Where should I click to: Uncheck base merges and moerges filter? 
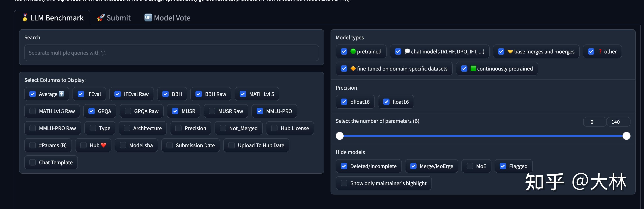click(x=501, y=51)
